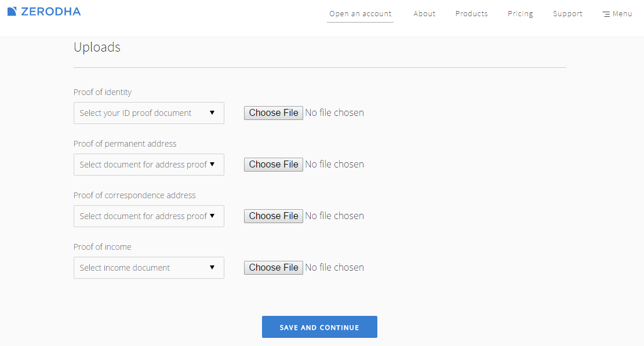Click the permanent address dropdown arrow

click(x=212, y=164)
